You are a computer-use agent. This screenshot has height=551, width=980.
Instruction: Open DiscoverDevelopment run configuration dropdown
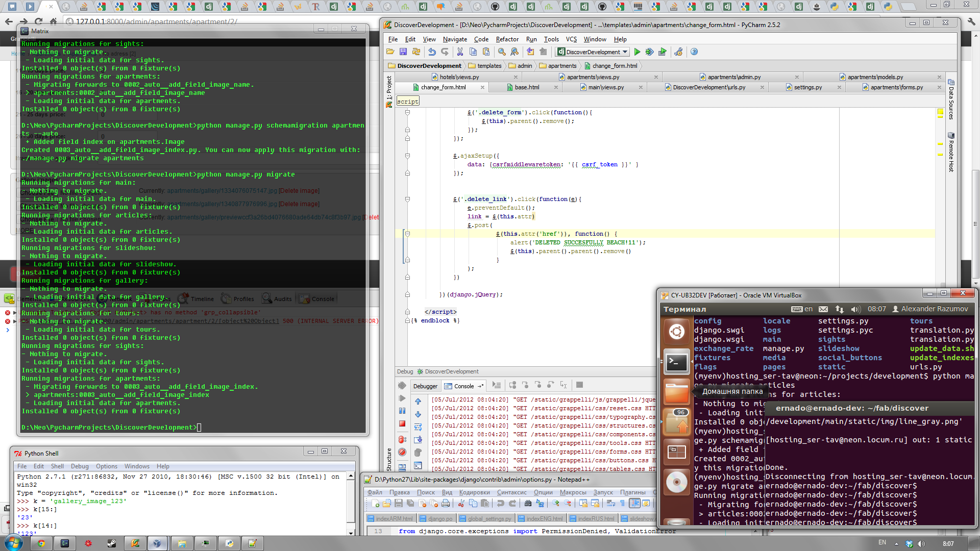coord(593,52)
